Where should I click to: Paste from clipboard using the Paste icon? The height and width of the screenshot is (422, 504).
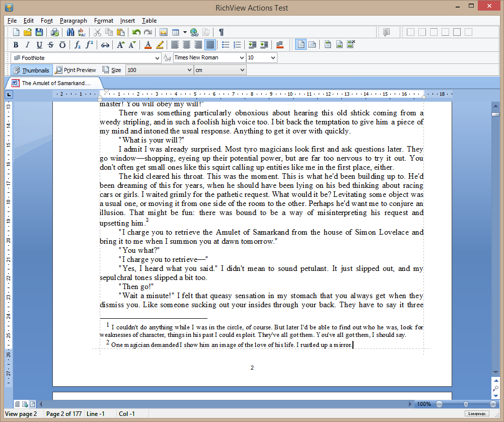point(120,32)
